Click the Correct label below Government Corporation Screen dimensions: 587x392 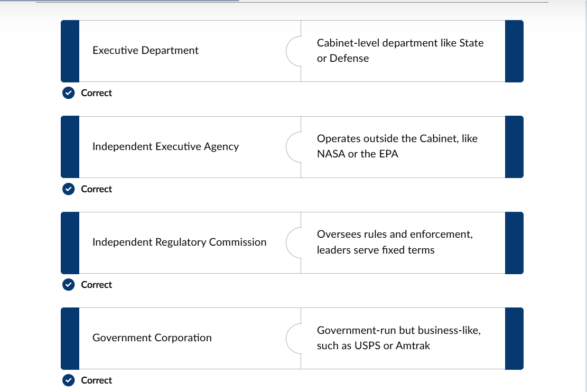(x=97, y=380)
